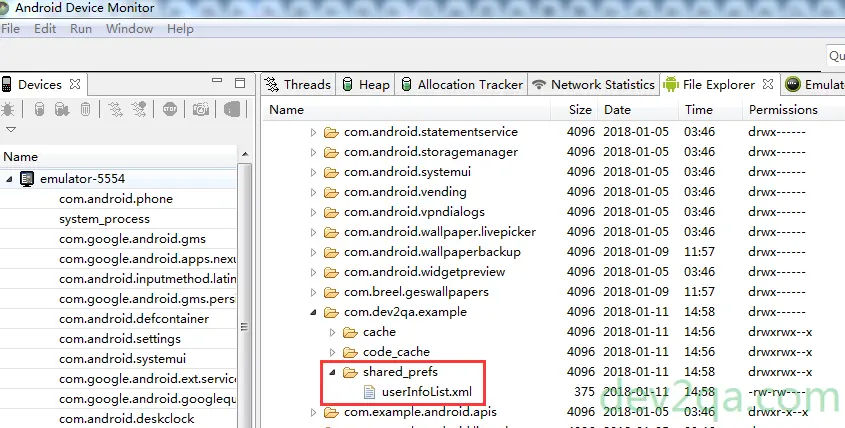Click the up arrow of the Devices scrollbar
Viewport: 845px width, 428px height.
pyautogui.click(x=245, y=155)
